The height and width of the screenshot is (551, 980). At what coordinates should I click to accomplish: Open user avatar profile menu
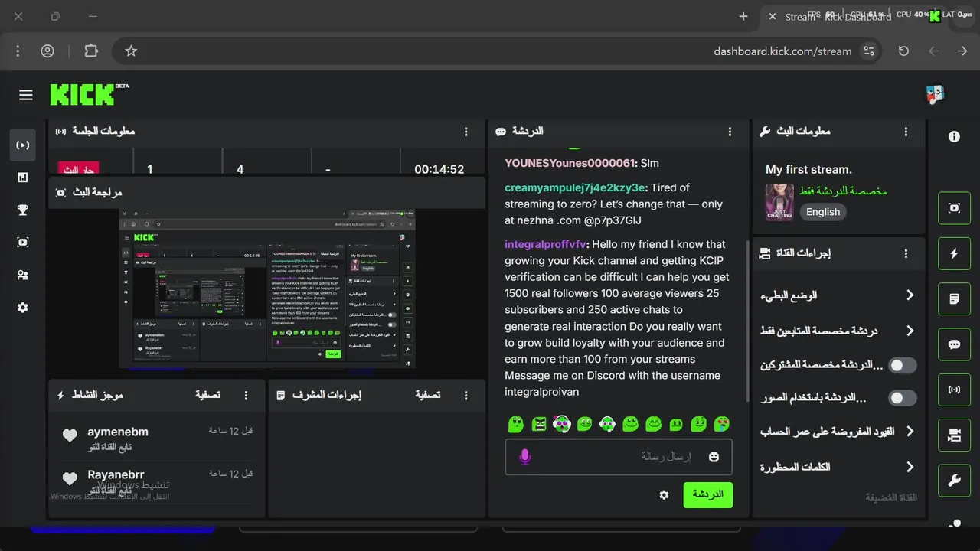coord(935,95)
